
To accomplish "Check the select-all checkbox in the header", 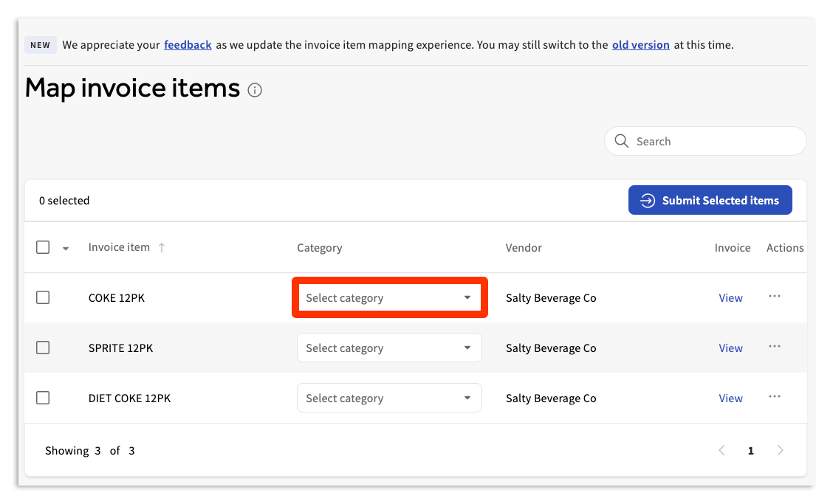I will [x=43, y=247].
